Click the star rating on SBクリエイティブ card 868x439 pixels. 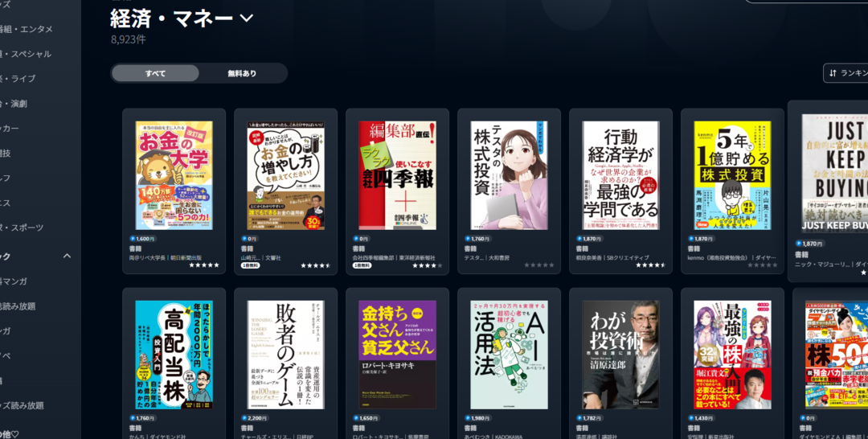click(651, 265)
